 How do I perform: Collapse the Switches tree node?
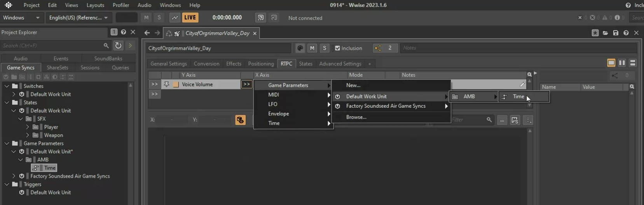click(x=7, y=86)
